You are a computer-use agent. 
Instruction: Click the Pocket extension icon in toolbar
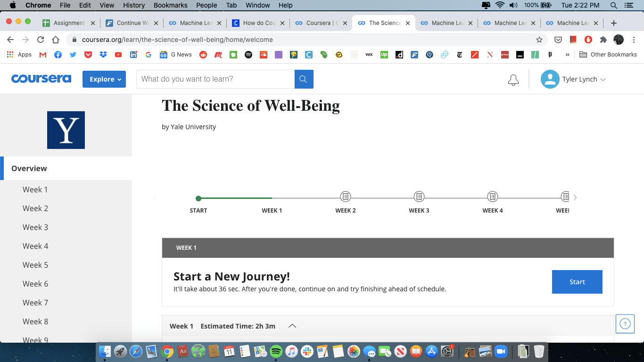tap(558, 40)
